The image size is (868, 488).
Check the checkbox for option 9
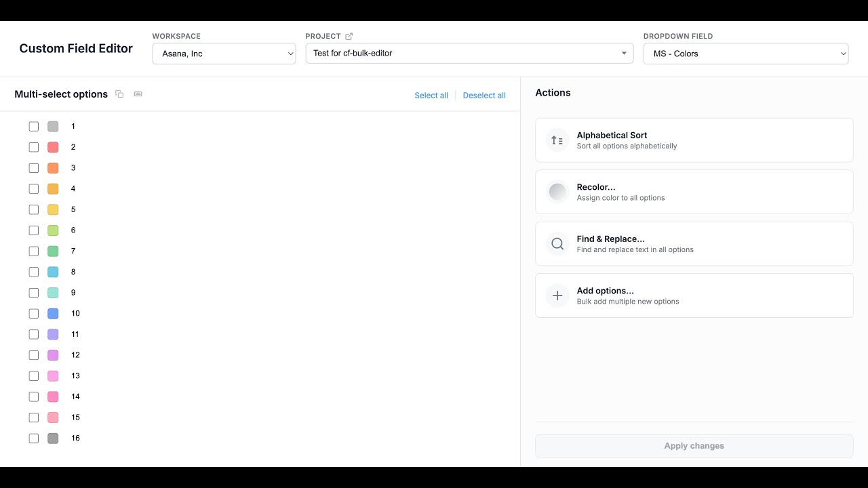(34, 293)
